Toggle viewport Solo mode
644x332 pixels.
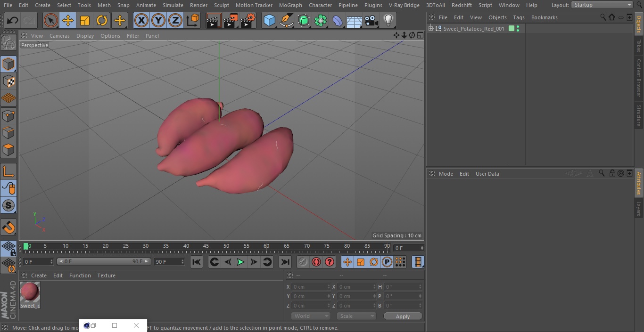[8, 205]
